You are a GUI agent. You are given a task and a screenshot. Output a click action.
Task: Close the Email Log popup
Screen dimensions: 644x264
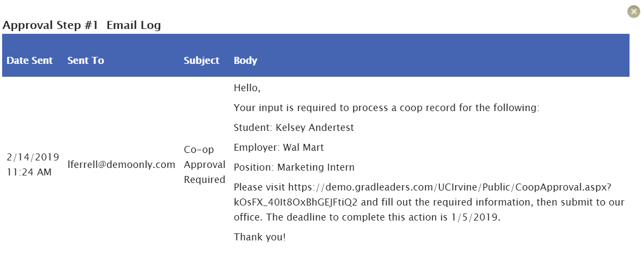click(x=634, y=11)
